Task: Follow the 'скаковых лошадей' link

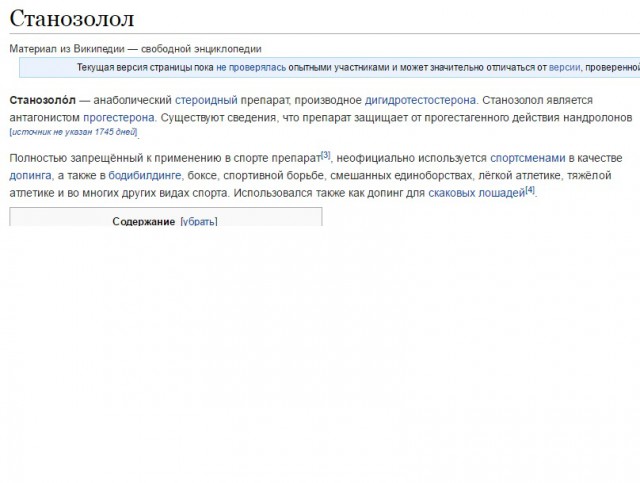Action: coord(476,193)
